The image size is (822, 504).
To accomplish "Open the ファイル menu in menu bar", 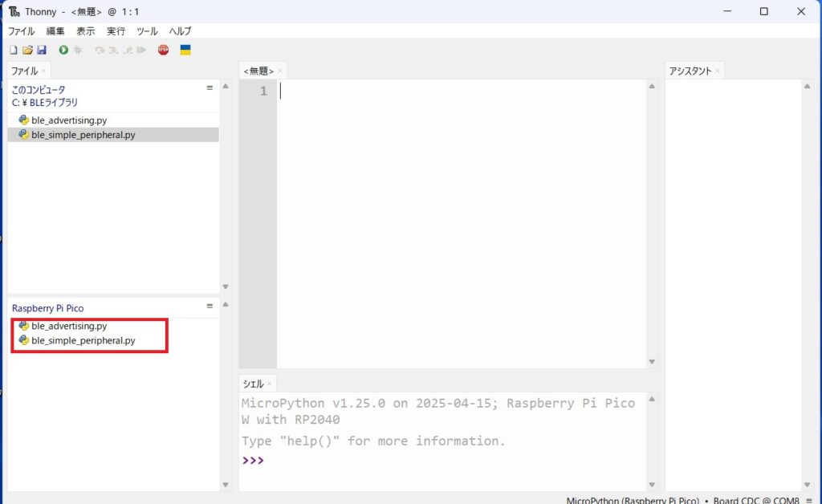I will (x=22, y=31).
